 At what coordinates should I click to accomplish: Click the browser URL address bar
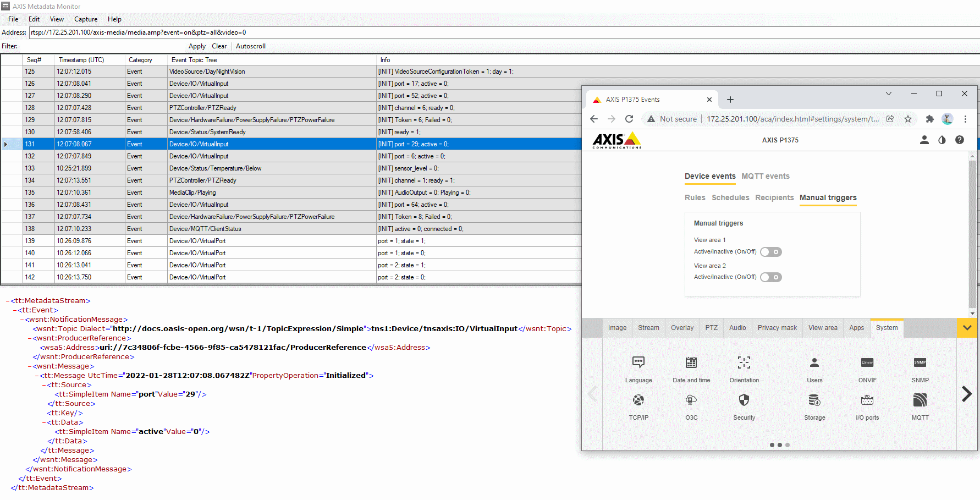click(x=792, y=119)
